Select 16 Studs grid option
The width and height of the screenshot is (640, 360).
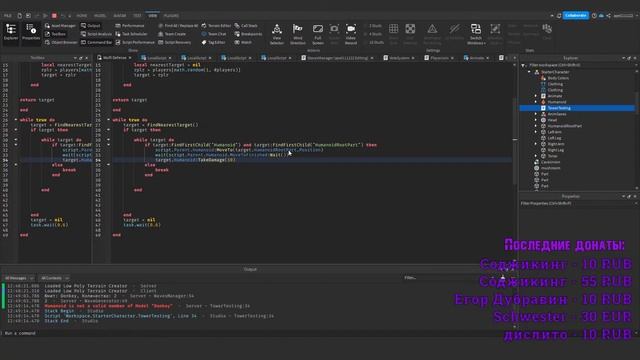pos(374,42)
